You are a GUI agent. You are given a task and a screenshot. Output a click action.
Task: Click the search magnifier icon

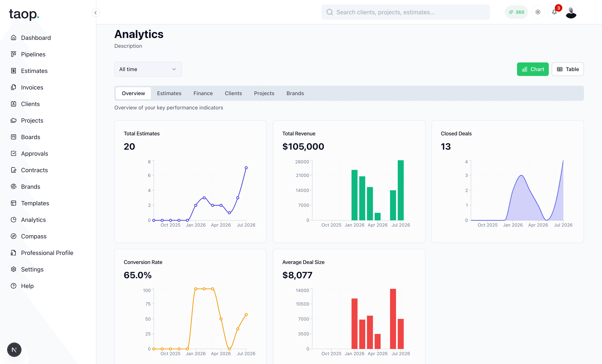(x=330, y=12)
